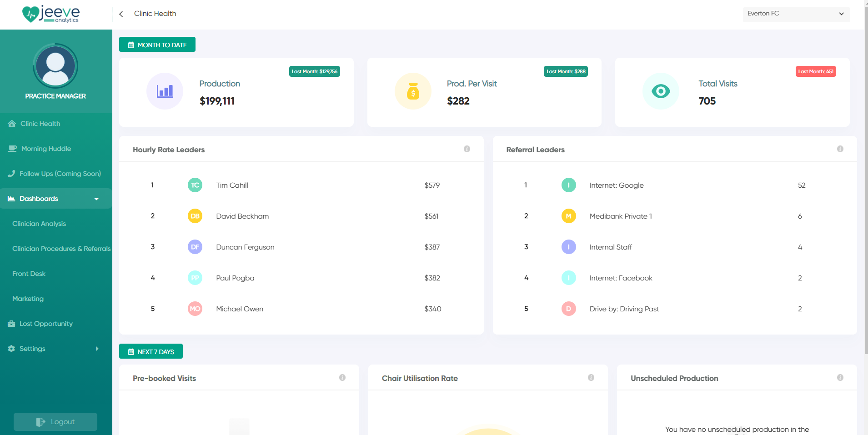Click the Next 7 Days button
The height and width of the screenshot is (435, 868).
click(x=151, y=351)
